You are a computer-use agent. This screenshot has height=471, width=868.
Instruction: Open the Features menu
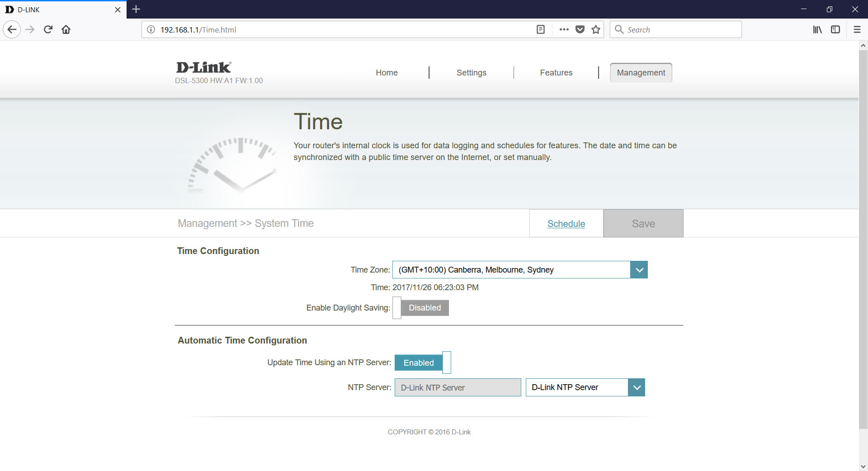[556, 73]
